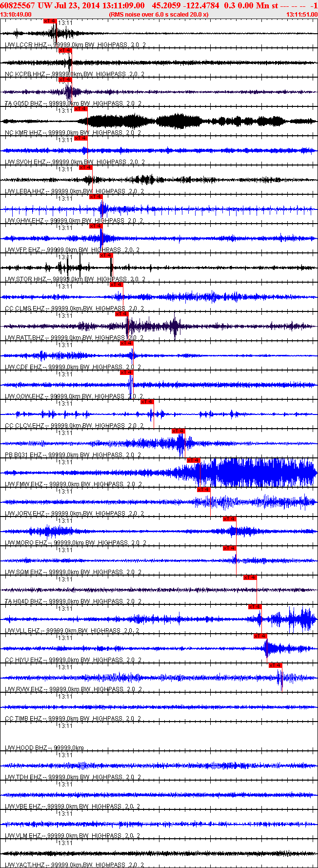Click the red pick flag on the SVOH trace

pyautogui.click(x=80, y=138)
